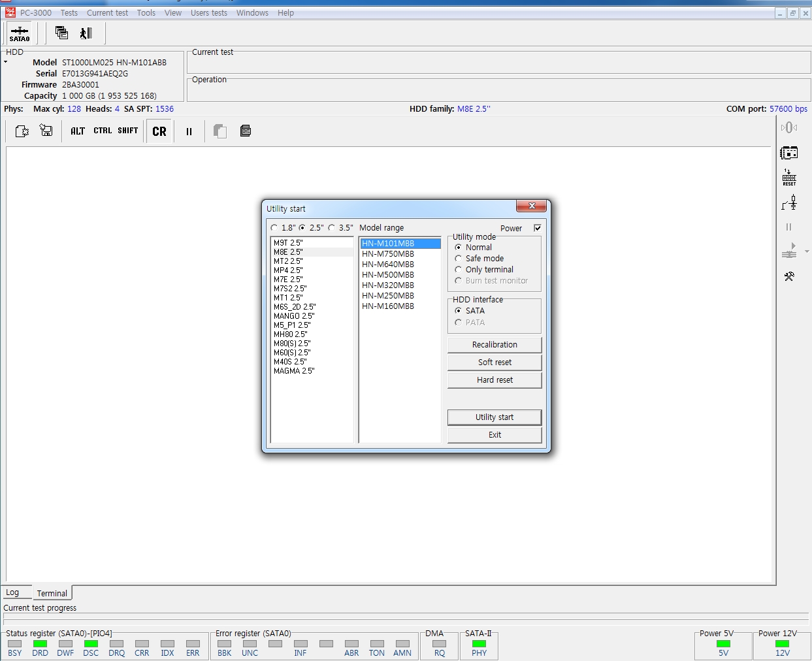Select the 3.5" drive size radio
812x661 pixels.
(x=332, y=228)
